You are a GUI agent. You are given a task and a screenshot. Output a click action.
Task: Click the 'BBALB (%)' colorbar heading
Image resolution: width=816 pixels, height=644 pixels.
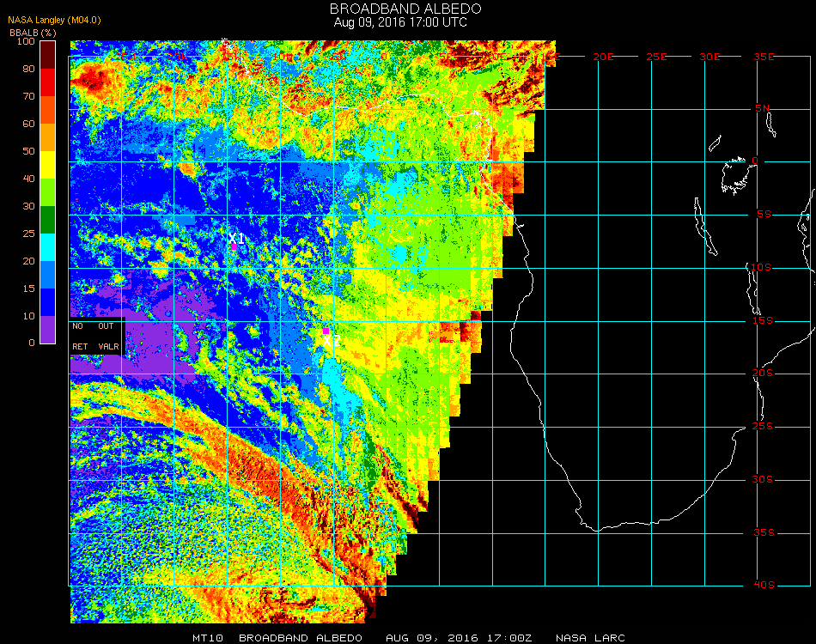[33, 33]
